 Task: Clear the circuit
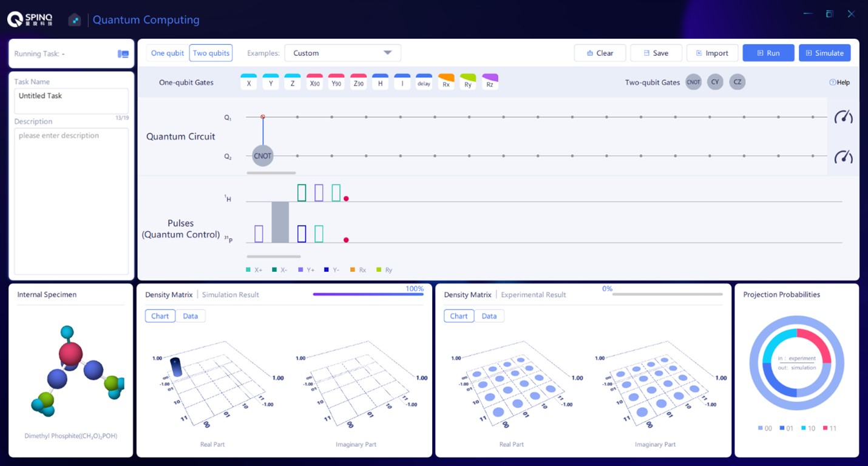coord(600,53)
